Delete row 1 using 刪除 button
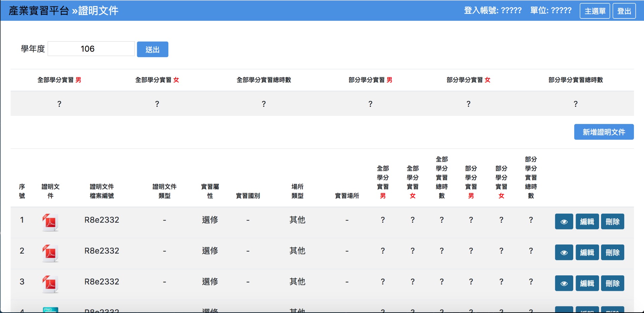Screen dimensions: 644x313 612,222
